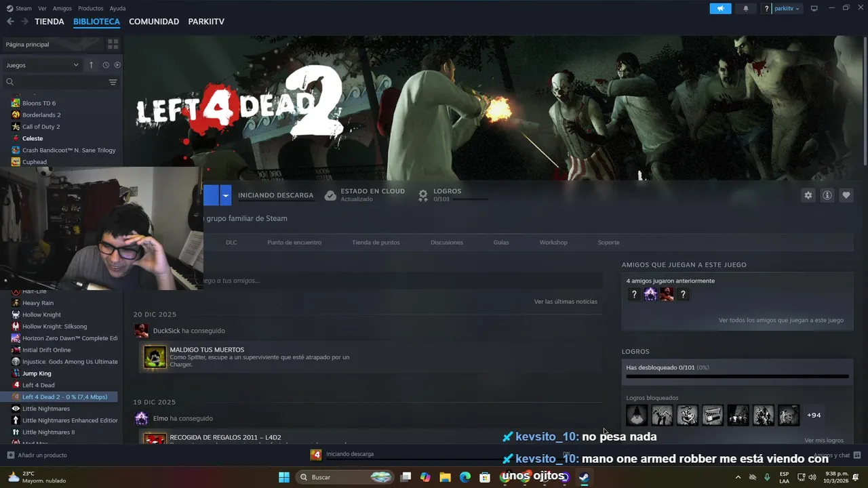
Task: Open +94 more locked achievements
Action: pos(814,415)
